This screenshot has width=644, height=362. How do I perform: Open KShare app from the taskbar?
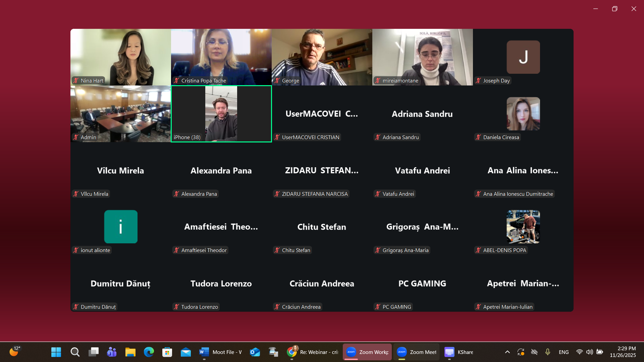tap(459, 352)
